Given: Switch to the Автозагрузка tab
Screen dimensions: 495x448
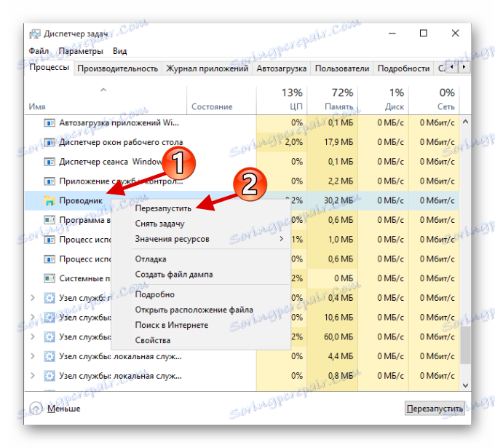Looking at the screenshot, I should (x=281, y=68).
